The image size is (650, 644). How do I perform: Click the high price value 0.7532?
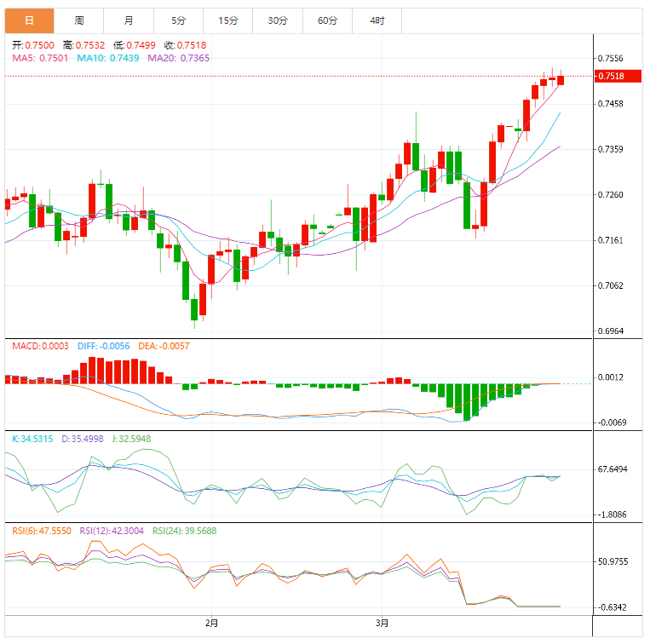click(90, 45)
